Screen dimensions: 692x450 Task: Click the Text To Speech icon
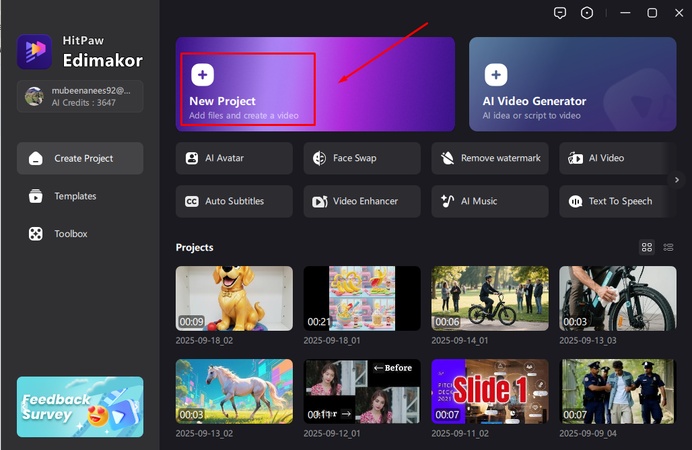(575, 202)
